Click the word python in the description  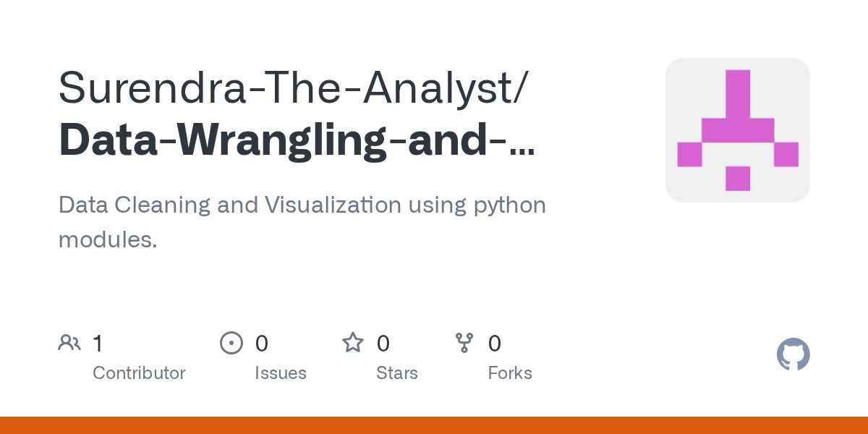point(509,206)
